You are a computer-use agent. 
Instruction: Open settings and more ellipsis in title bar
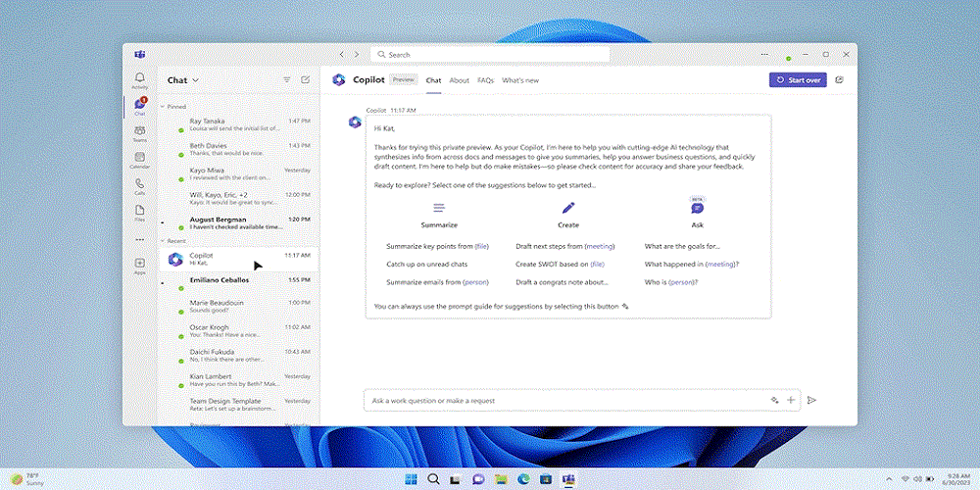(x=764, y=54)
